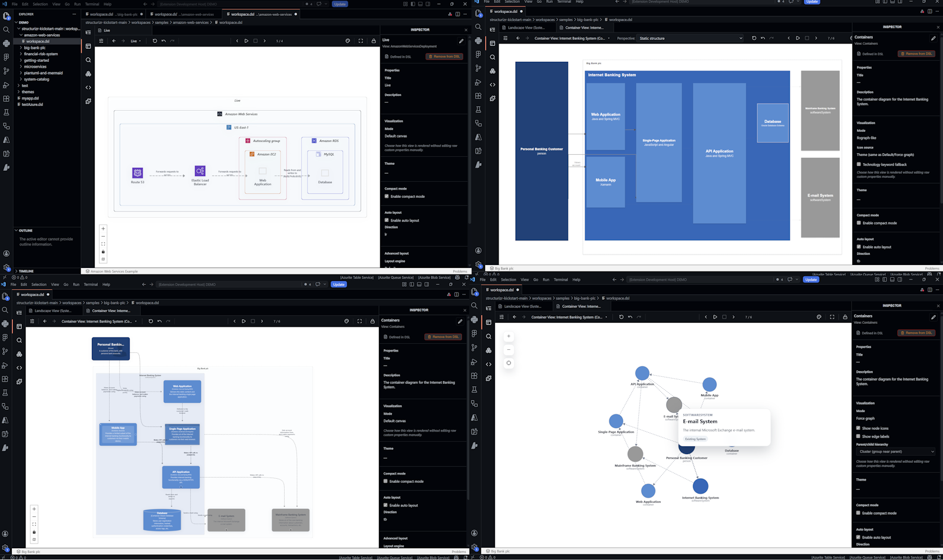Open theme palette in top-left diagram toolbar
The image size is (943, 560).
point(348,41)
